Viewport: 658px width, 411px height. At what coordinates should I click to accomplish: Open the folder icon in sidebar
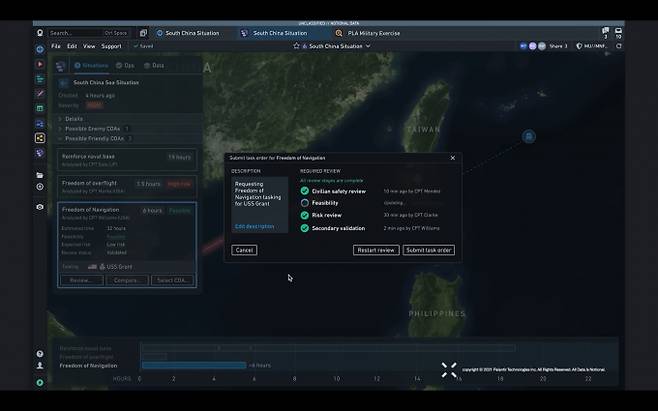tap(40, 175)
